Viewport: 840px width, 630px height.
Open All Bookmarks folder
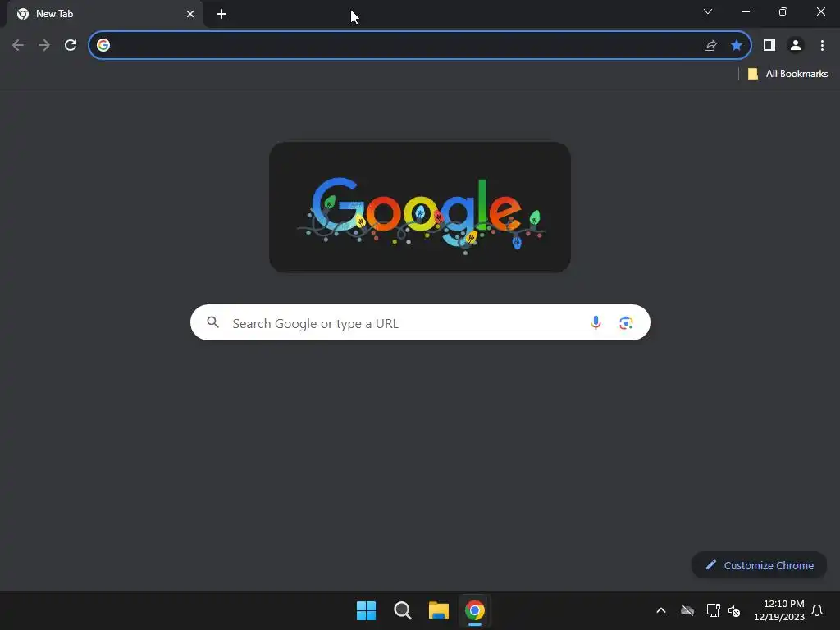pos(787,74)
